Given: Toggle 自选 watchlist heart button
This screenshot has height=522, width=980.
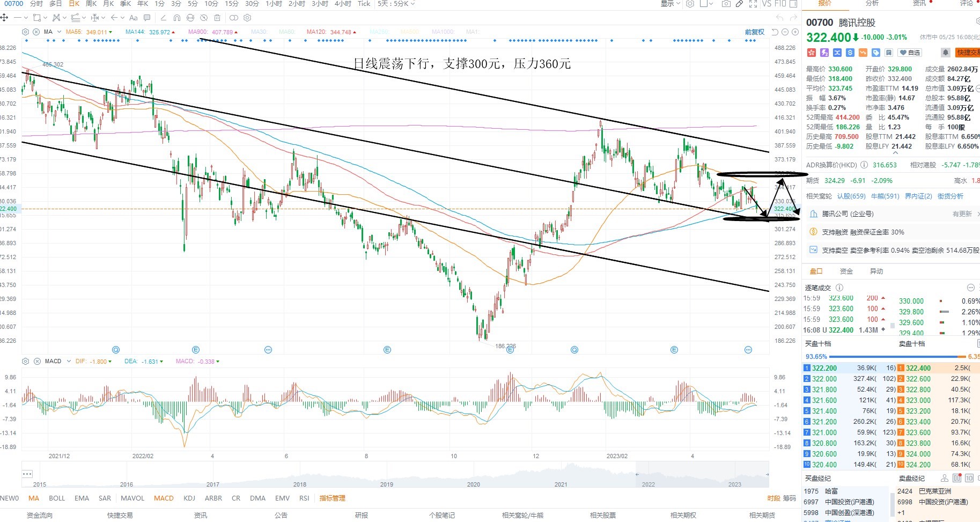Looking at the screenshot, I should (x=910, y=53).
